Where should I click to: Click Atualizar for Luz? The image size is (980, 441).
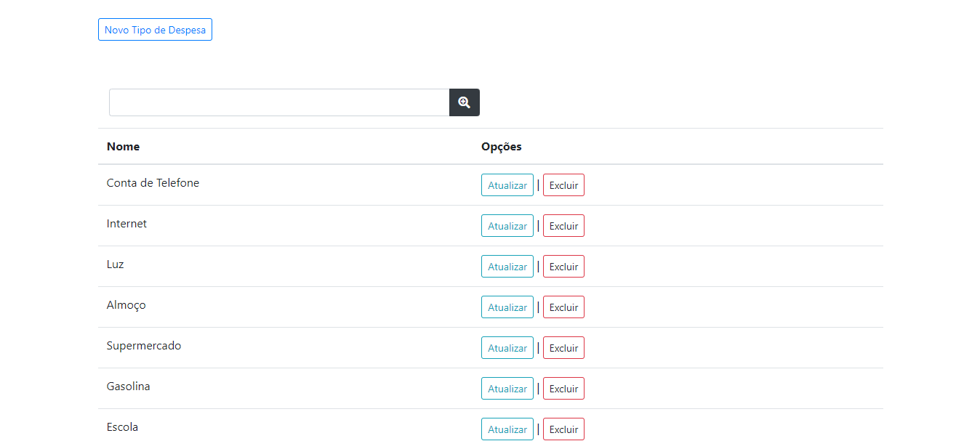pos(507,266)
